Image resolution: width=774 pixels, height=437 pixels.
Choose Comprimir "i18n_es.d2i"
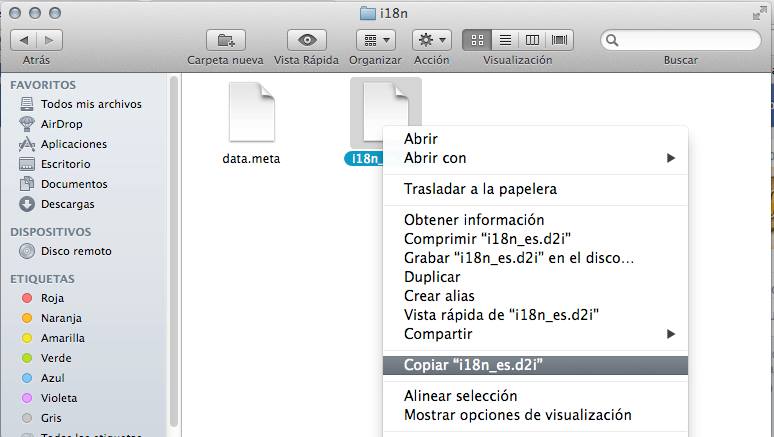pos(535,239)
